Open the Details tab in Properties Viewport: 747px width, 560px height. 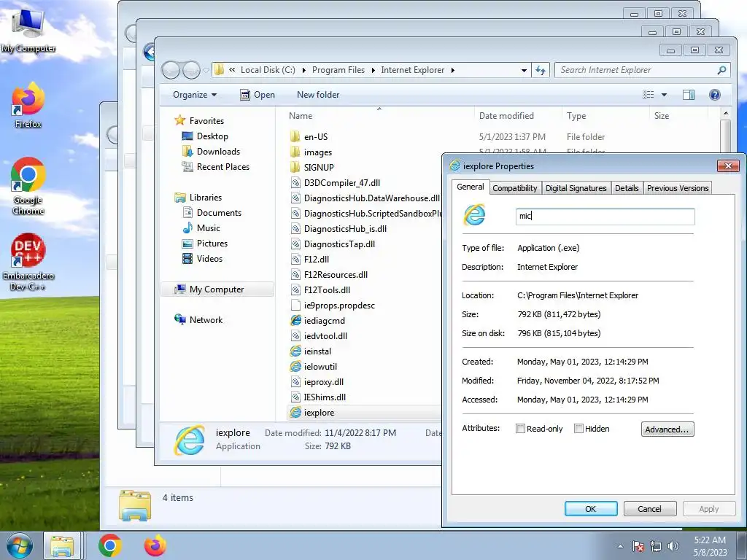(627, 188)
